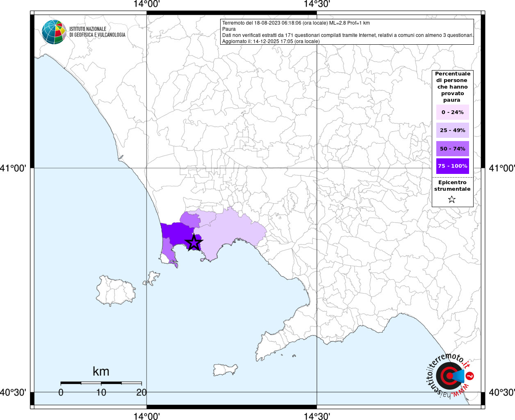Click the INGV globe logo

pyautogui.click(x=54, y=32)
